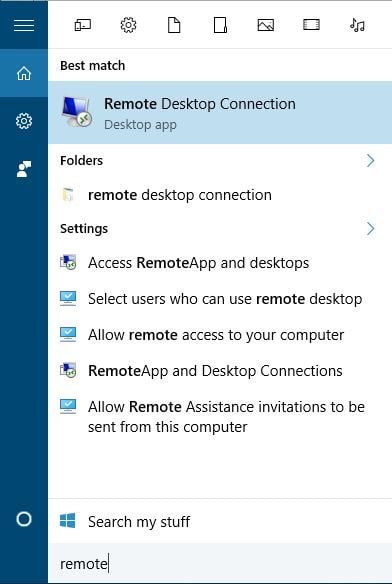Image resolution: width=392 pixels, height=584 pixels.
Task: Click the Cortana circle icon
Action: click(24, 519)
